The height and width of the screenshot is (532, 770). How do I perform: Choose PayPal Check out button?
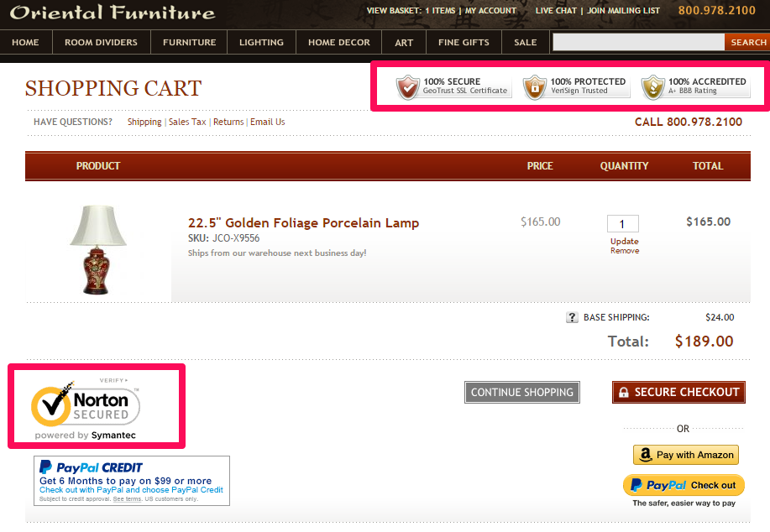[x=684, y=485]
